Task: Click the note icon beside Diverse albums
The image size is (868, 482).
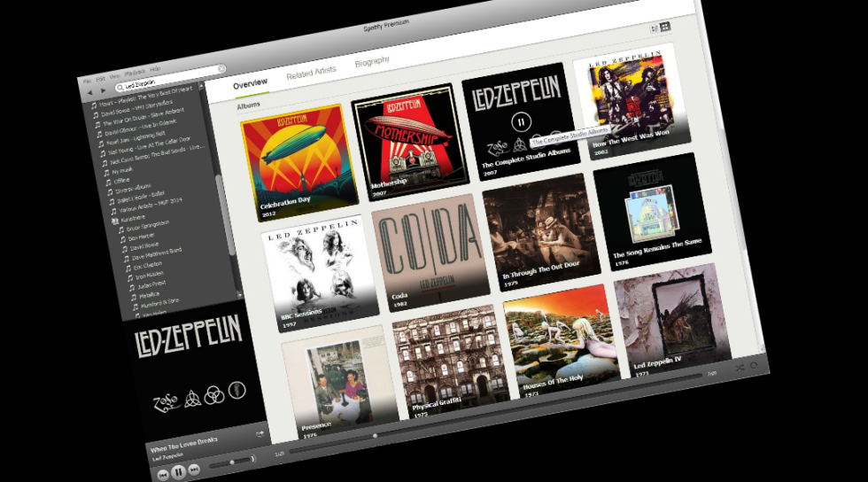Action: [x=110, y=191]
